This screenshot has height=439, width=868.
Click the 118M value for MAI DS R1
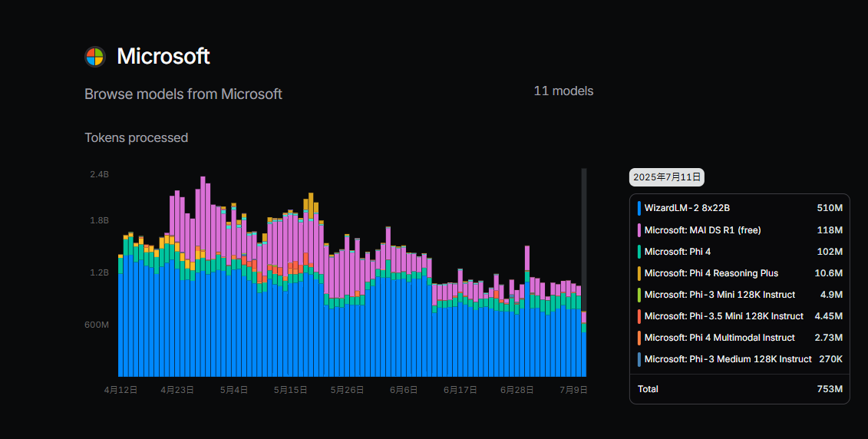click(x=830, y=229)
